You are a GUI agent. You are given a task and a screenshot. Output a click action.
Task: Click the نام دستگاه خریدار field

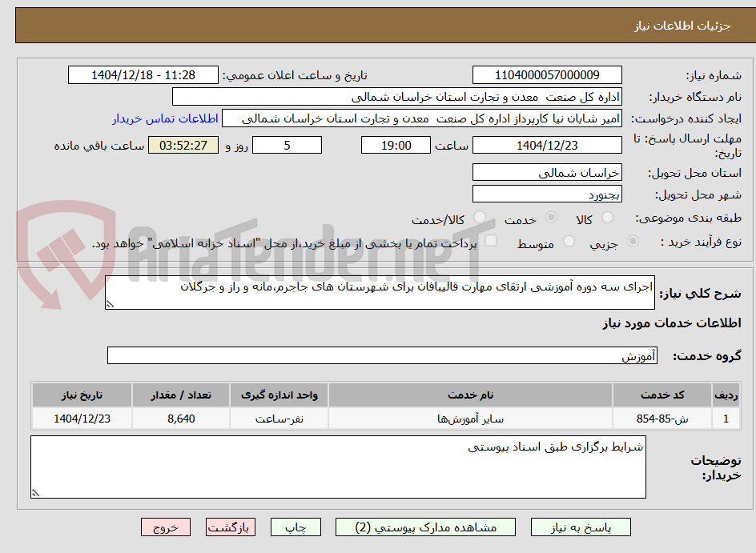coord(396,97)
